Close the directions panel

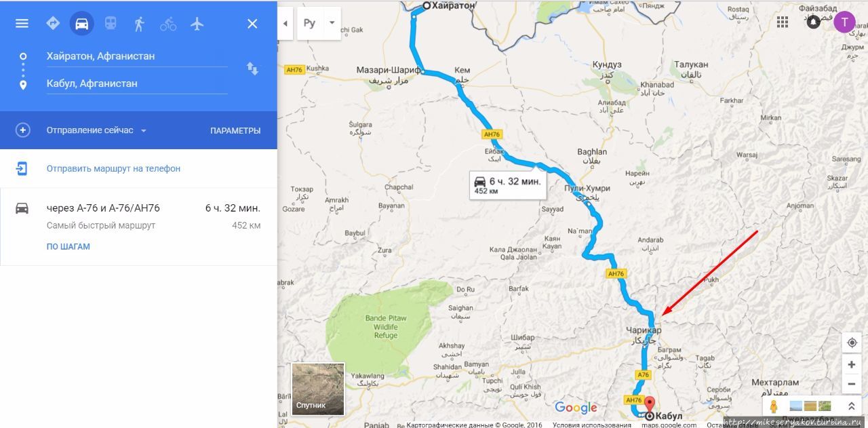tap(252, 24)
